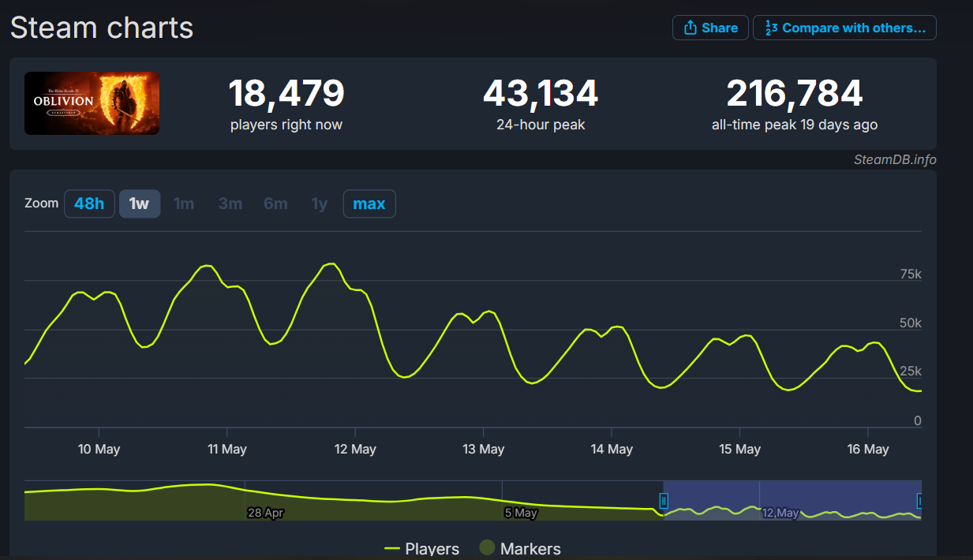Click the 75k y-axis value
The width and height of the screenshot is (973, 560).
[x=911, y=274]
